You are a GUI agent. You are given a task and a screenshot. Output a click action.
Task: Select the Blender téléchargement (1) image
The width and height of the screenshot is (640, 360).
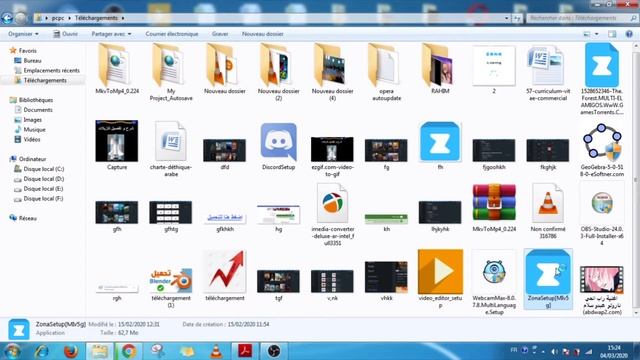coord(171,280)
